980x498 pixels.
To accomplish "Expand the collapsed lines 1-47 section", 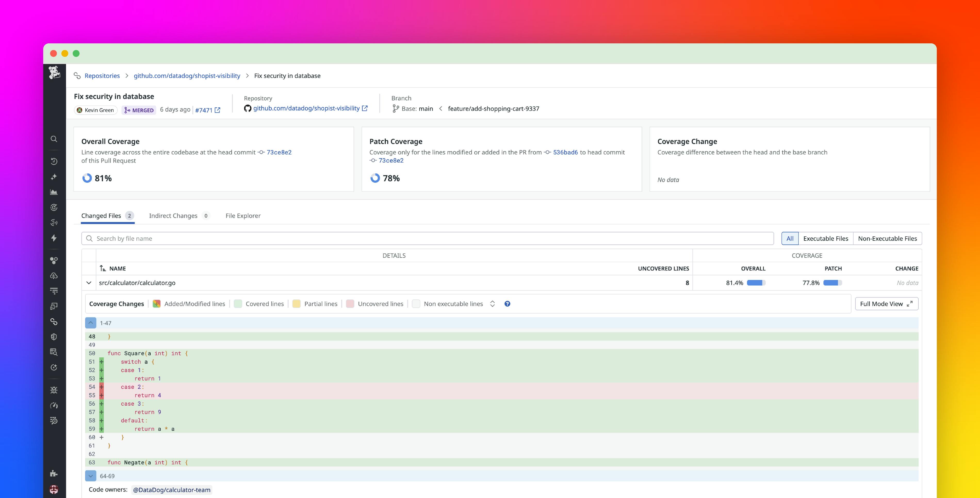I will coord(91,323).
